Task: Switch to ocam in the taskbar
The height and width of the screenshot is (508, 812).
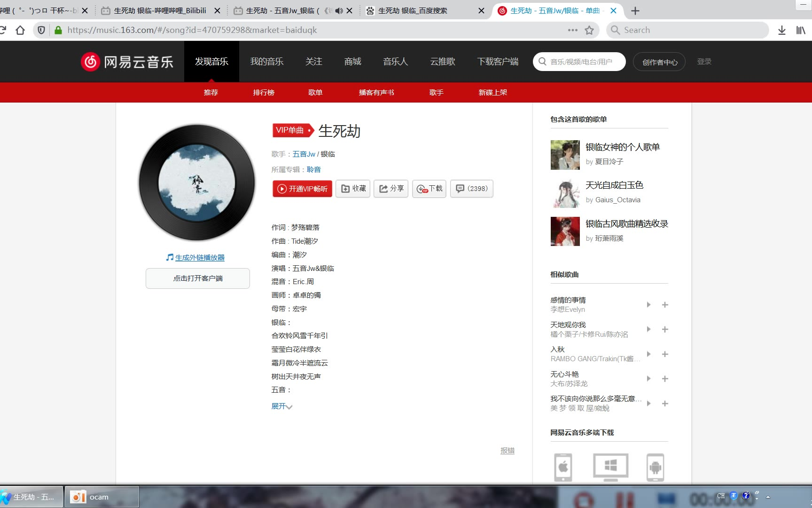Action: tap(101, 497)
